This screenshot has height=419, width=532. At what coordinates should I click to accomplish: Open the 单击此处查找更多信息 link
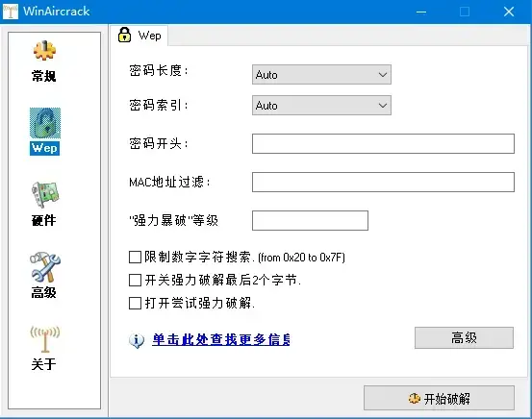pyautogui.click(x=221, y=339)
